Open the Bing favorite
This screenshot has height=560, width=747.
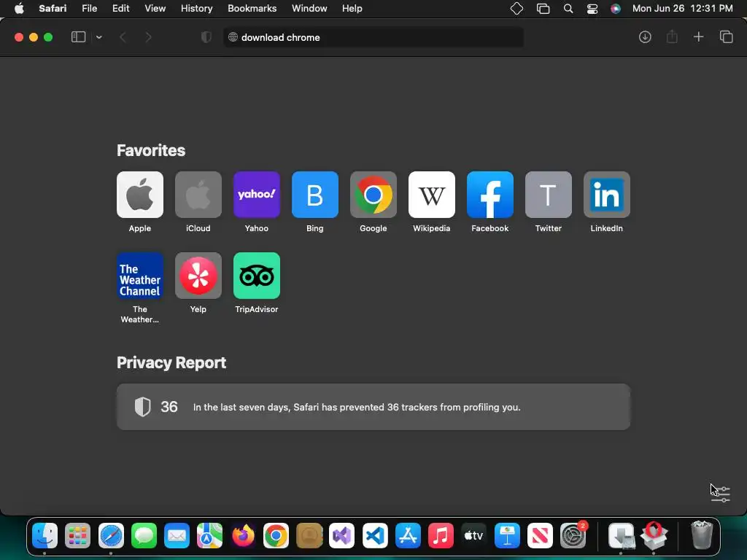click(315, 195)
